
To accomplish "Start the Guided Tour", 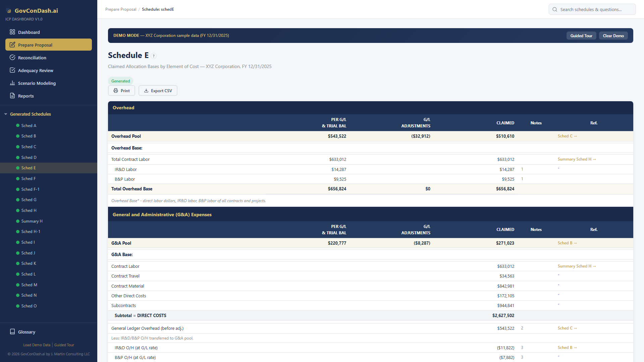I will 581,36.
